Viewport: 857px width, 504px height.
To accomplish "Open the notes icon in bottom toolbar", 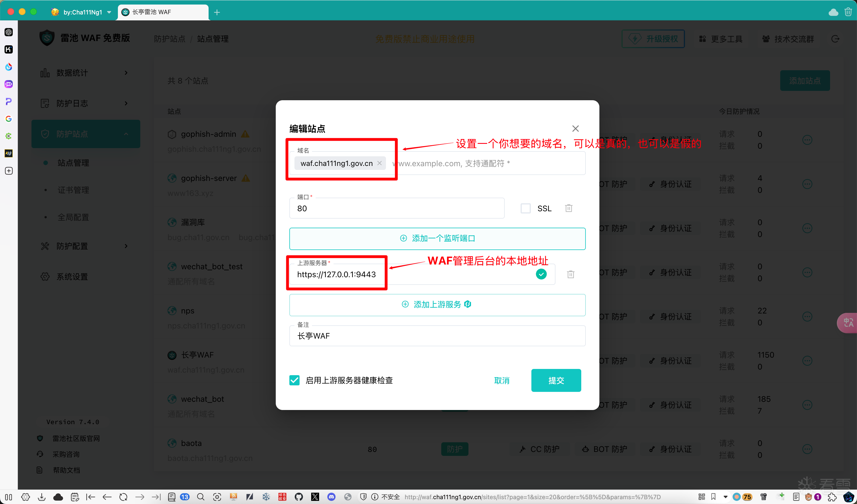I will click(75, 497).
